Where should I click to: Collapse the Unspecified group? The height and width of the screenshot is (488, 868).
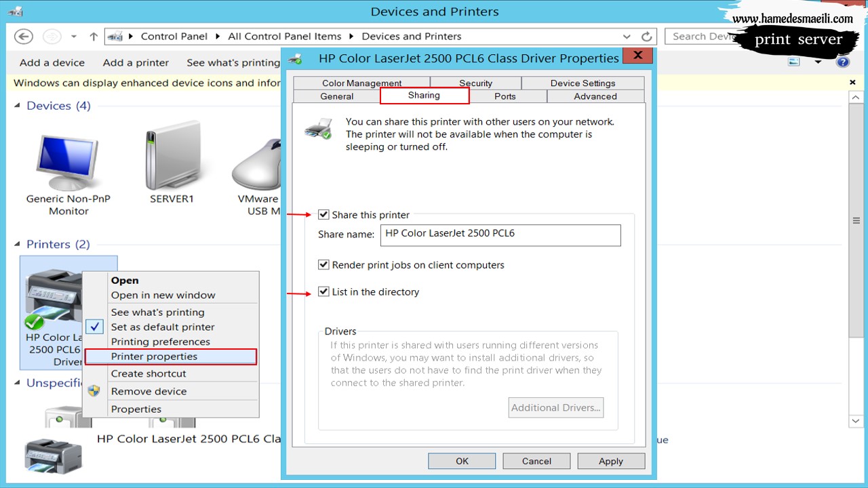point(18,383)
